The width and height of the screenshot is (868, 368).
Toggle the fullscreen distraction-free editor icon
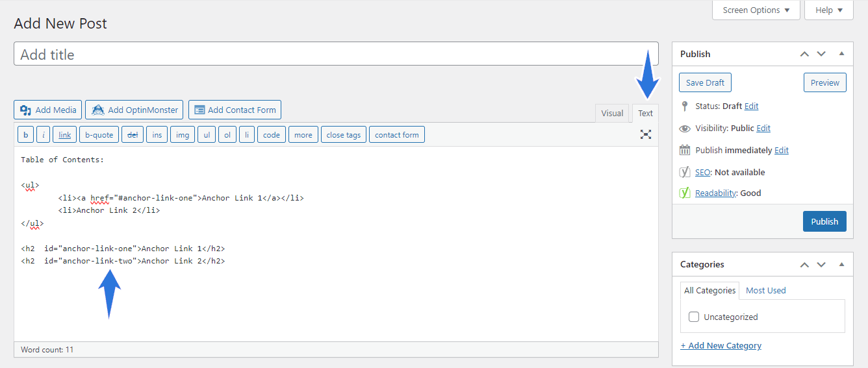pyautogui.click(x=645, y=134)
